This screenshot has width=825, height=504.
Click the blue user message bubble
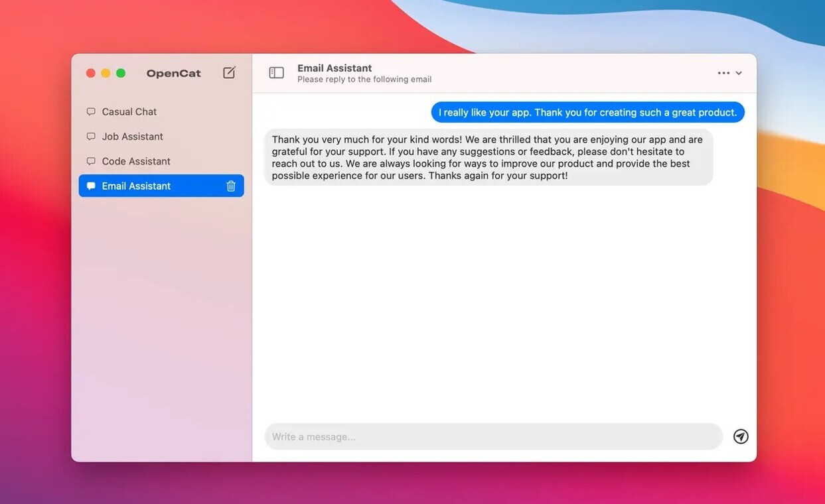(587, 112)
